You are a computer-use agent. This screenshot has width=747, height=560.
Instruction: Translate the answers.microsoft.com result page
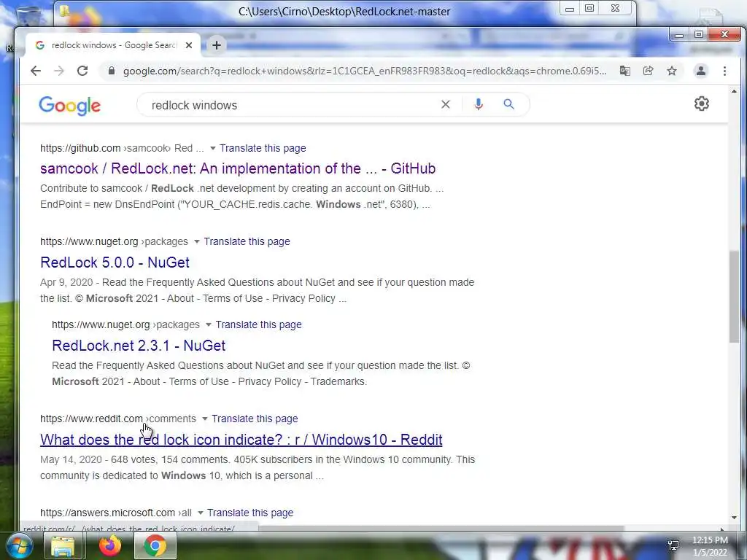(x=250, y=513)
